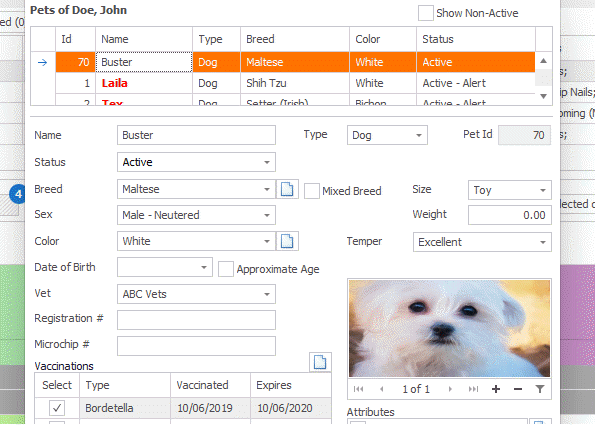The height and width of the screenshot is (425, 595).
Task: Sort pets grid by Breed column header
Action: (x=295, y=39)
